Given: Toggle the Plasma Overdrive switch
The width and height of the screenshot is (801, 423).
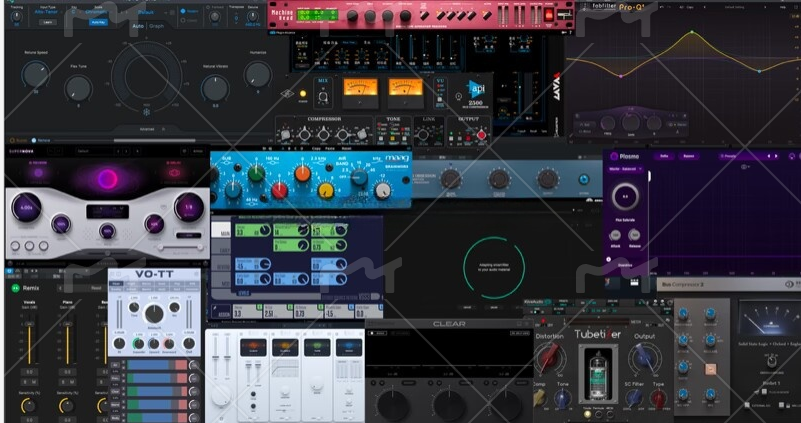Looking at the screenshot, I should (608, 260).
